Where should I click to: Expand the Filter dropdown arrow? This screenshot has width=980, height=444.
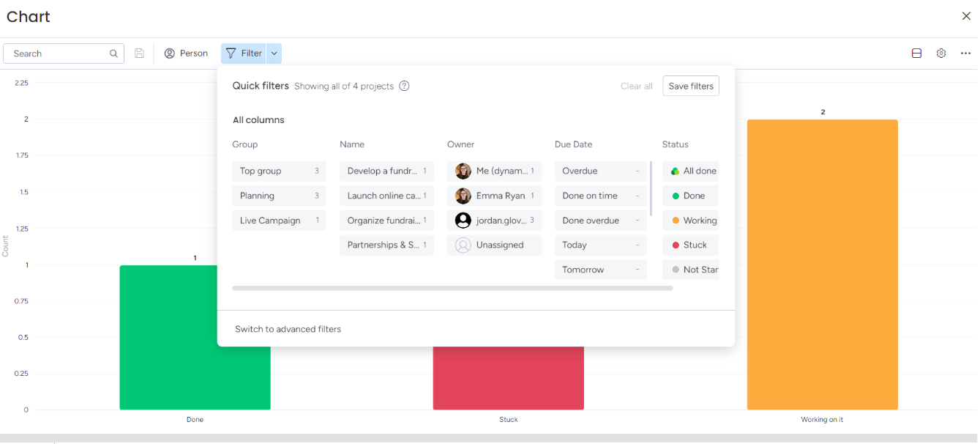274,53
